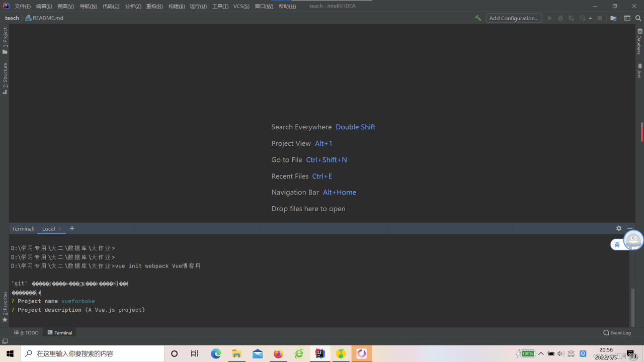Image resolution: width=644 pixels, height=362 pixels.
Task: Open the 文件(F) menu
Action: 23,6
